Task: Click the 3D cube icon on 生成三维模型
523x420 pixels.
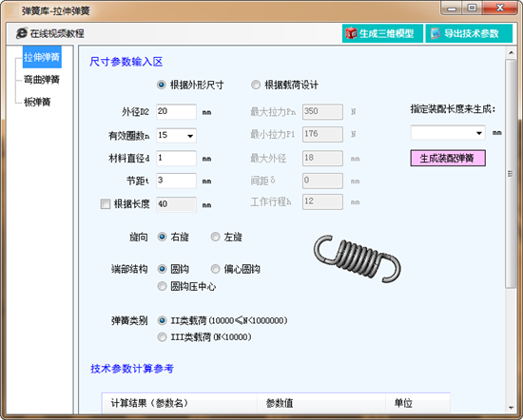Action: pos(351,33)
